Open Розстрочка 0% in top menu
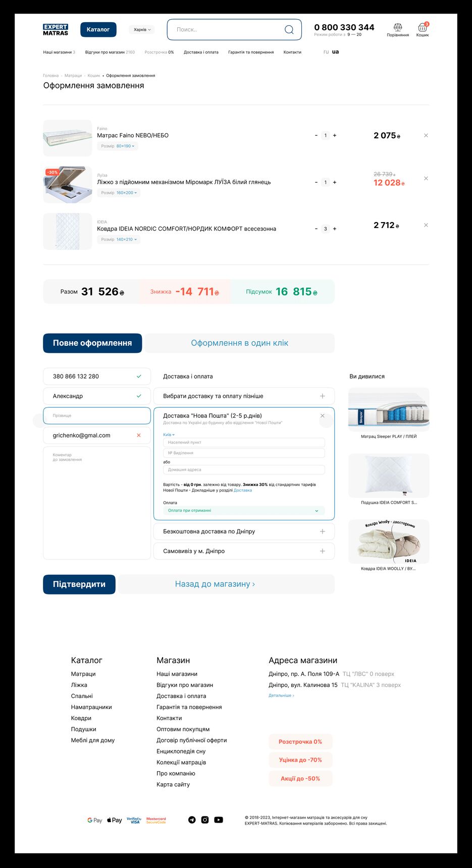This screenshot has height=868, width=472. coord(159,52)
